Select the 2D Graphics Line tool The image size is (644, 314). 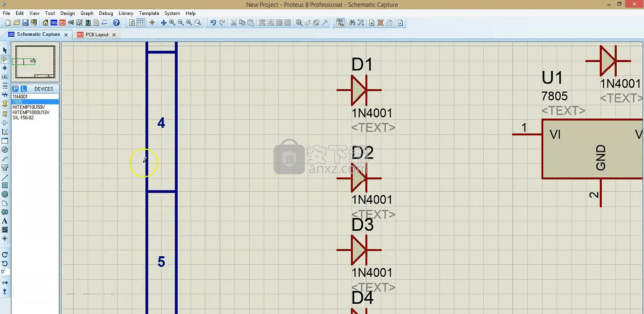pos(5,177)
